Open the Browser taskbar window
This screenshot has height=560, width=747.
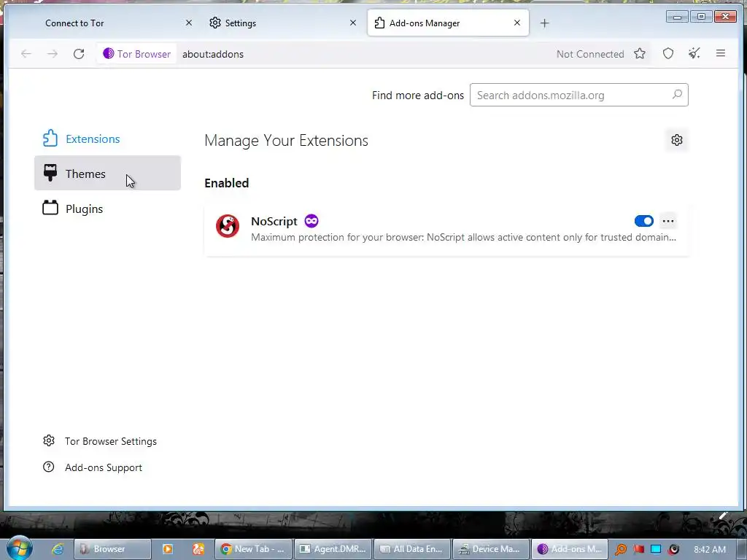click(x=112, y=549)
